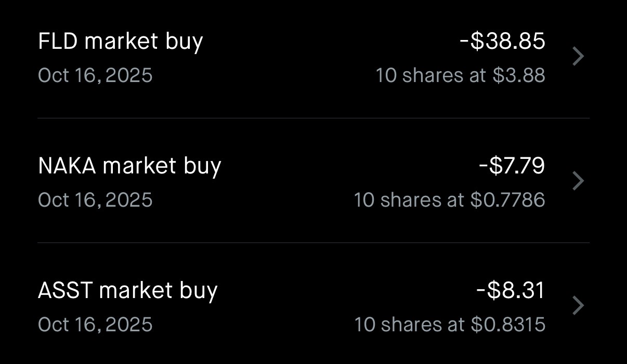Select '10 shares at $0.7786' detail

449,200
